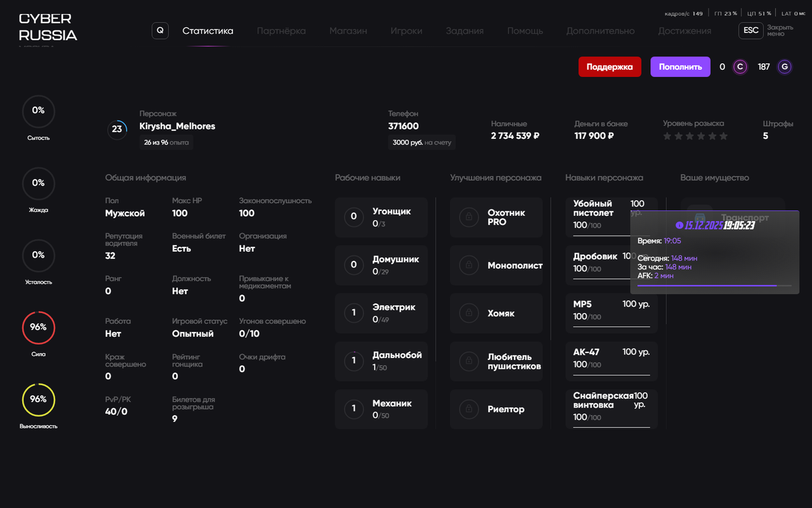This screenshot has width=812, height=508.
Task: Click the Репутация водителя value 32
Action: coord(110,256)
